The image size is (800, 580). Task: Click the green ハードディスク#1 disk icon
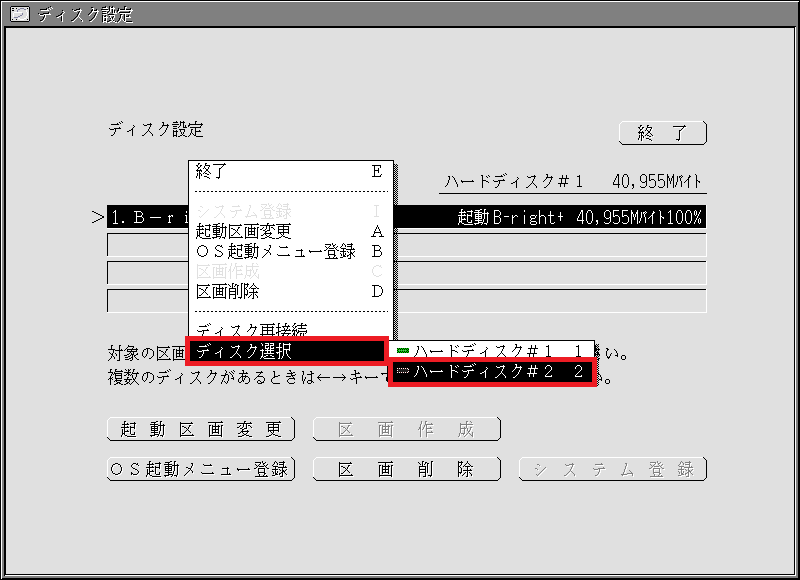403,351
